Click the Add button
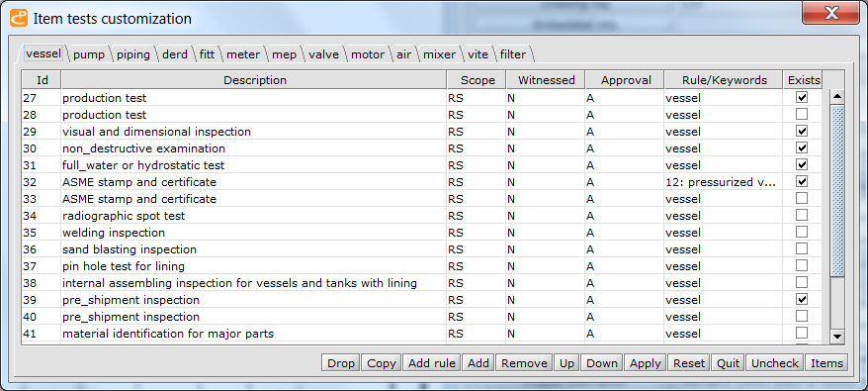Screen dimensions: 868x391 (x=478, y=363)
